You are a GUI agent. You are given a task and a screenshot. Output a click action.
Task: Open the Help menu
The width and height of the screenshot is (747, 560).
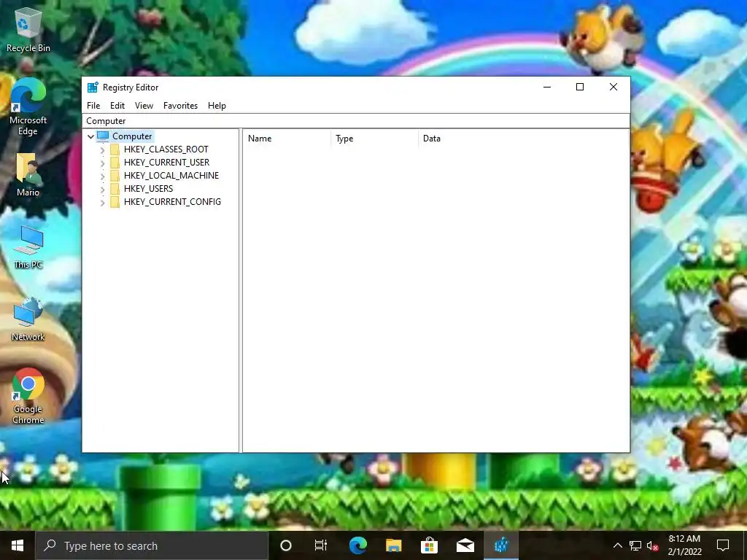(217, 106)
